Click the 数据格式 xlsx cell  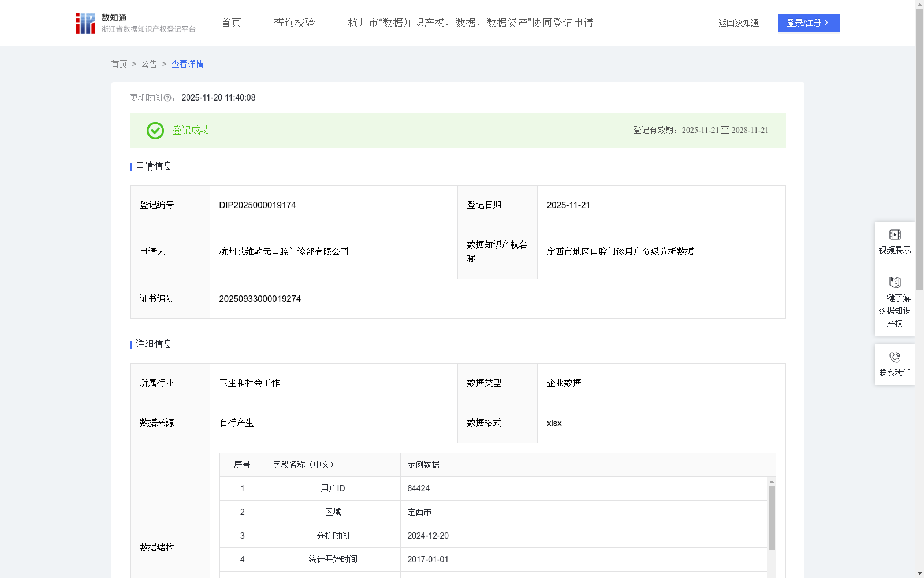(x=554, y=423)
